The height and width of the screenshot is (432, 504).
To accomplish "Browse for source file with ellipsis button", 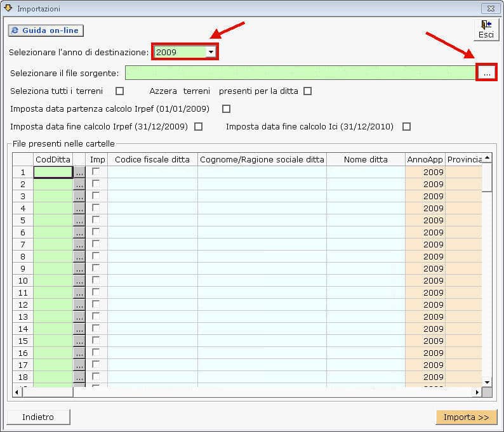I will 486,73.
